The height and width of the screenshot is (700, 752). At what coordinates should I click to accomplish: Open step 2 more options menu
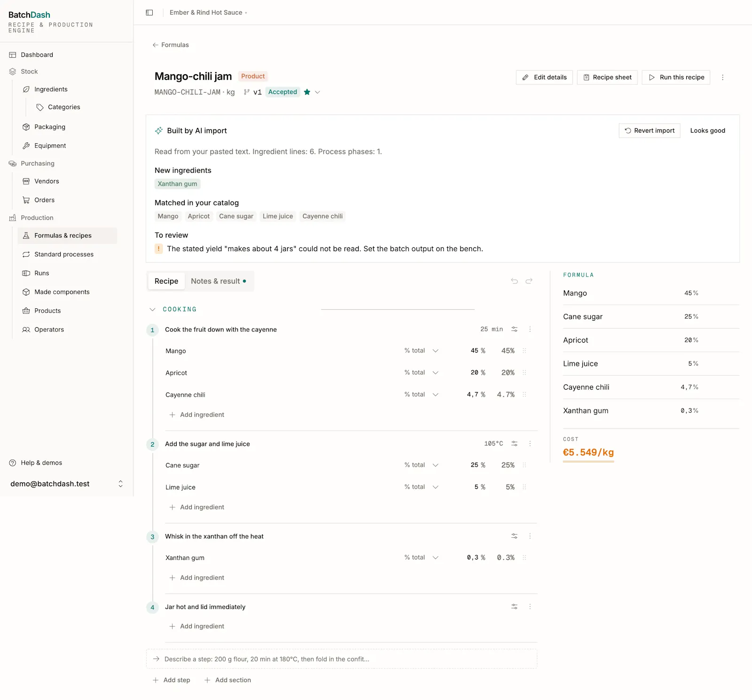tap(530, 444)
